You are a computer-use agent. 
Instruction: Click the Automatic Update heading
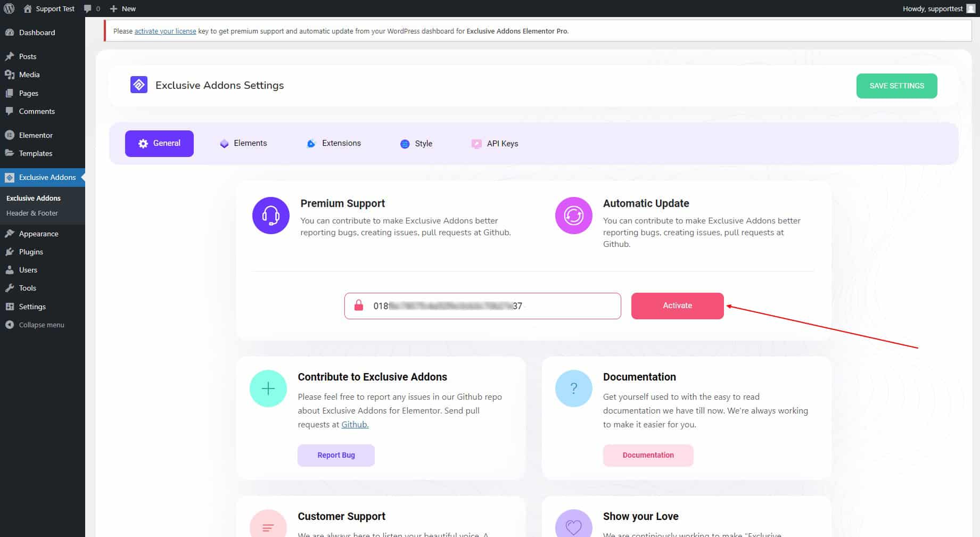coord(646,203)
